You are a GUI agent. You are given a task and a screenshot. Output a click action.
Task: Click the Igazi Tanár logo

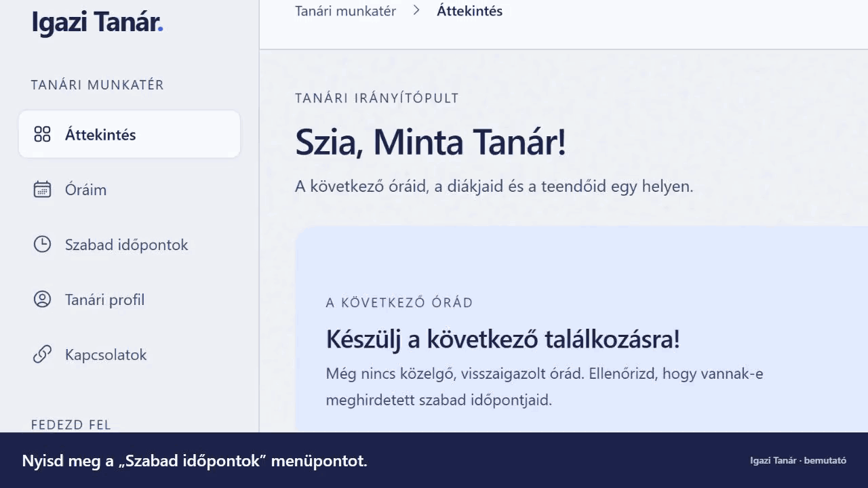[x=97, y=22]
